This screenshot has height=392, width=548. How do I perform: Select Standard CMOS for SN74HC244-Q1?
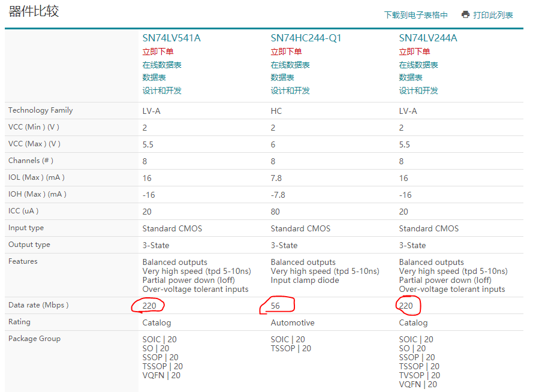click(300, 228)
